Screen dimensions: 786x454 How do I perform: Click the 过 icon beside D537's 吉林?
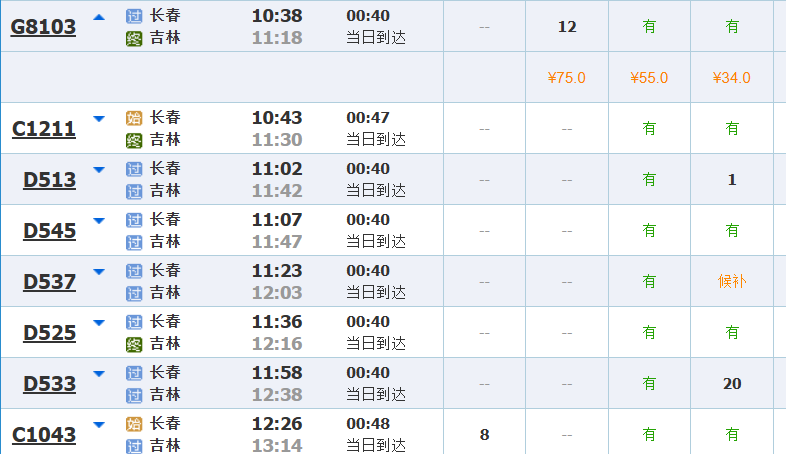(x=134, y=293)
